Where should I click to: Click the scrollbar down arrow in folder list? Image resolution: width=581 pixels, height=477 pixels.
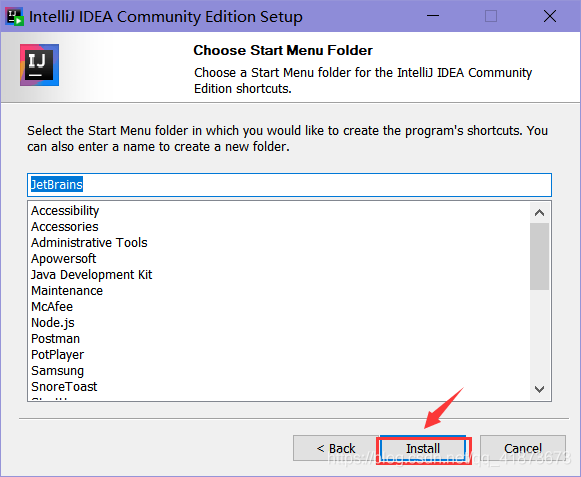(540, 389)
